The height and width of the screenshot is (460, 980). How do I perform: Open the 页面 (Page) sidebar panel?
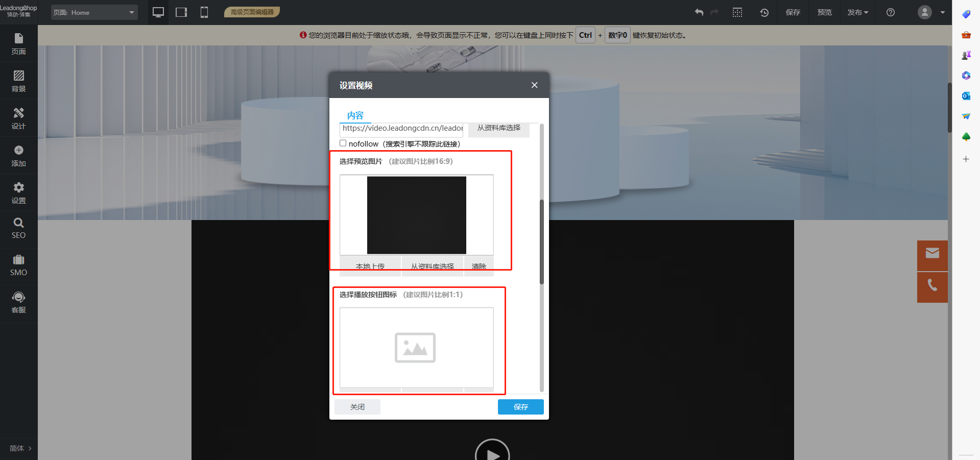(18, 44)
